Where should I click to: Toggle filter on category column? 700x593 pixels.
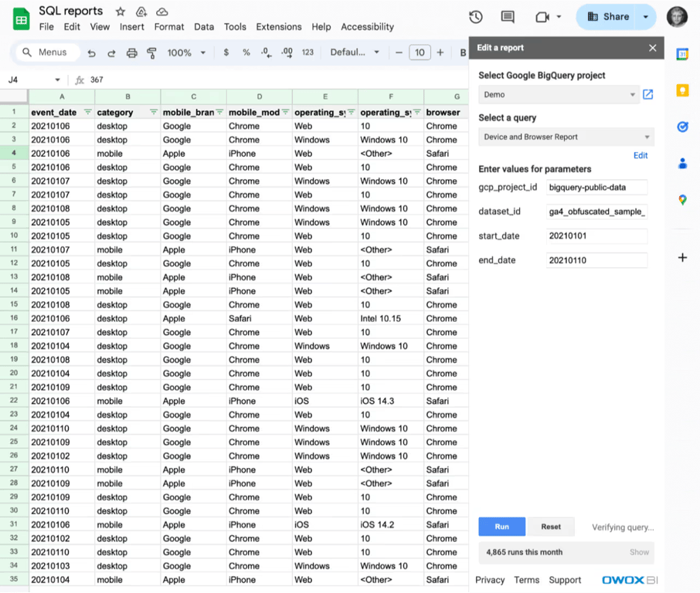(x=154, y=112)
